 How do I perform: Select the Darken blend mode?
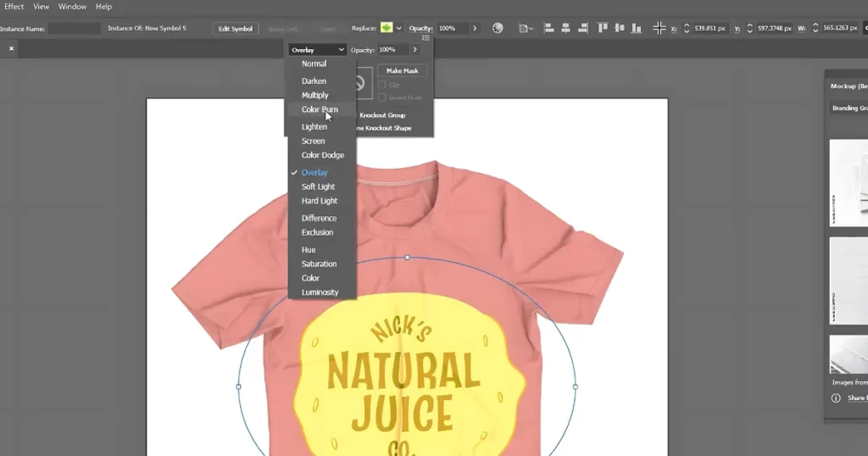tap(321, 81)
